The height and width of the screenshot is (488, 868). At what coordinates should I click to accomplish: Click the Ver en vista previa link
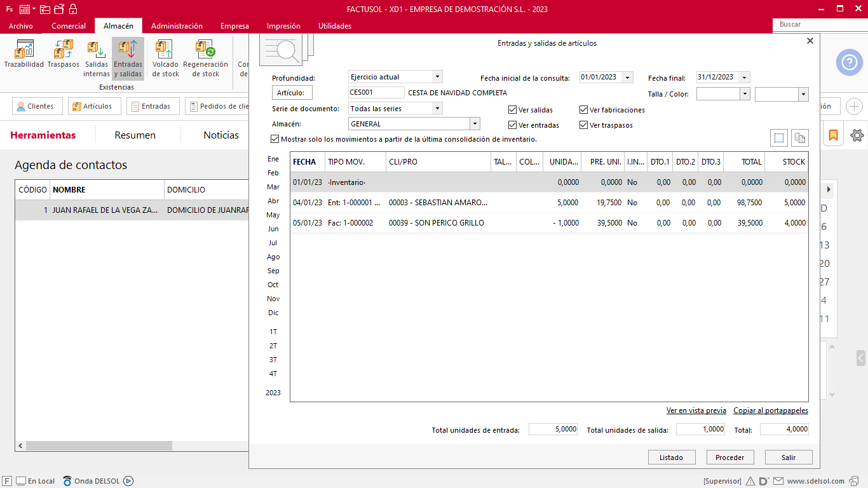[x=696, y=410]
